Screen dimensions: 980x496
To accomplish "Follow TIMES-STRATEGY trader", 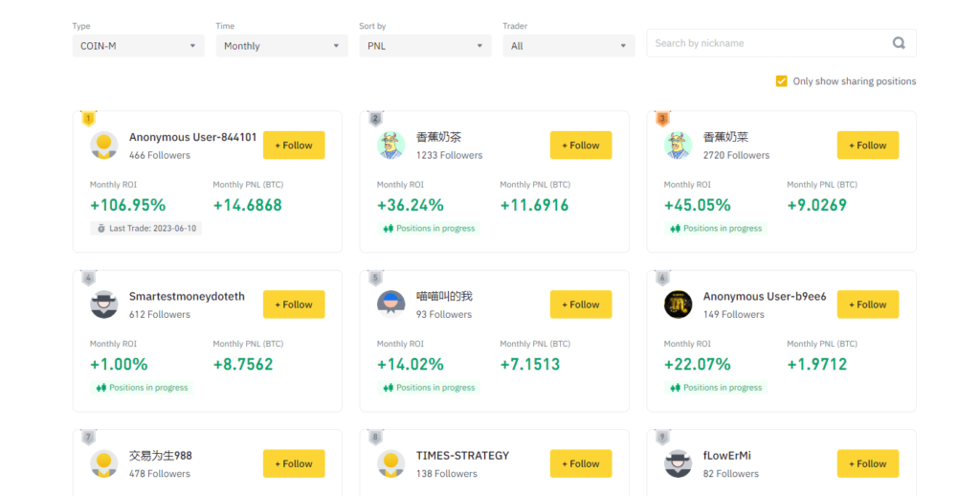I will tap(581, 463).
